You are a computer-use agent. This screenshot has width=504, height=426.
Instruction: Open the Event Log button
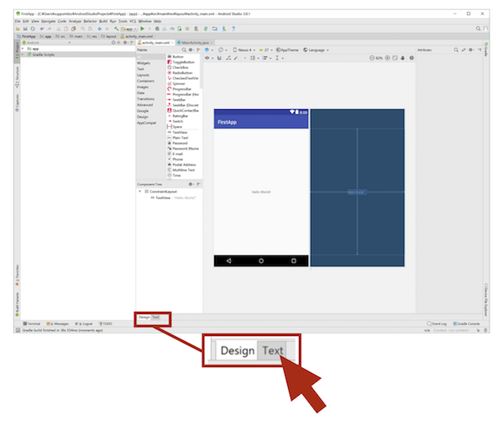(x=437, y=323)
